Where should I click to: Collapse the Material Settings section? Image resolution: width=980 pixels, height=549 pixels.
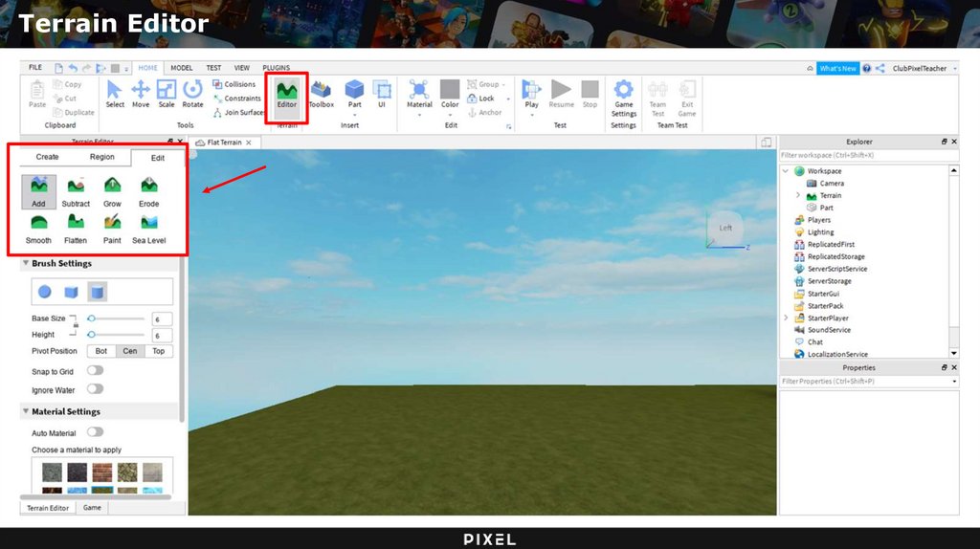tap(26, 411)
